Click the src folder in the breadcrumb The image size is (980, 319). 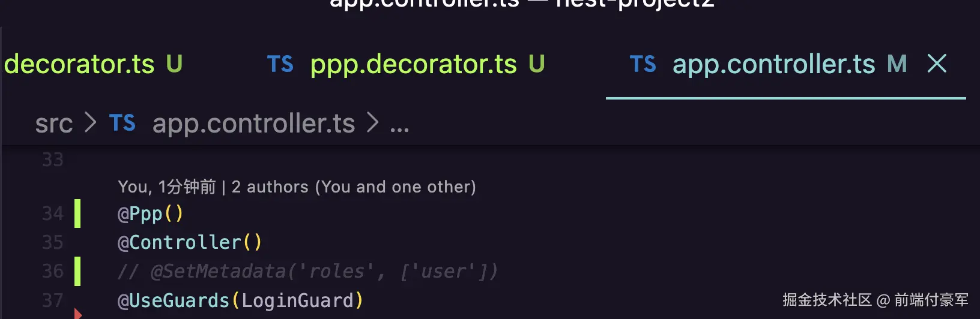tap(54, 124)
